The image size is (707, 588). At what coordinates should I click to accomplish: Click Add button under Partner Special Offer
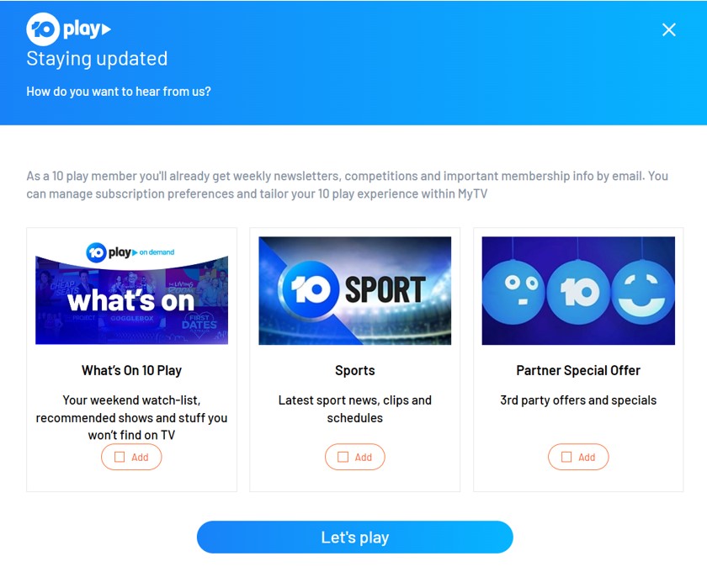tap(578, 457)
